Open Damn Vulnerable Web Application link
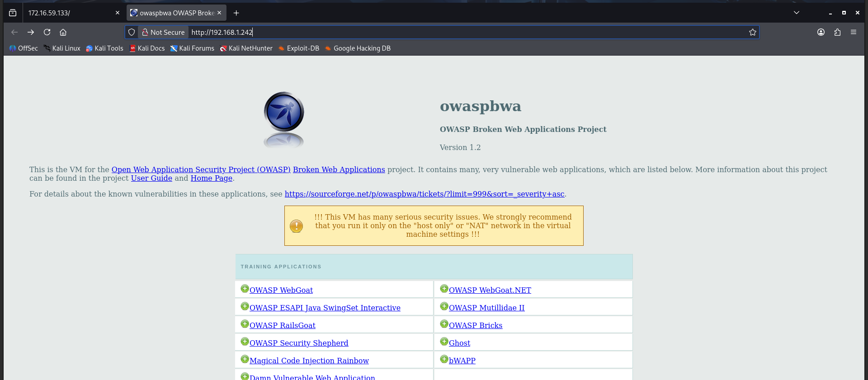 (x=312, y=377)
